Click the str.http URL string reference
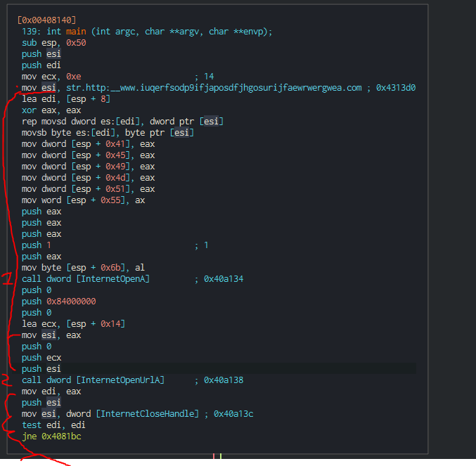 pyautogui.click(x=214, y=88)
